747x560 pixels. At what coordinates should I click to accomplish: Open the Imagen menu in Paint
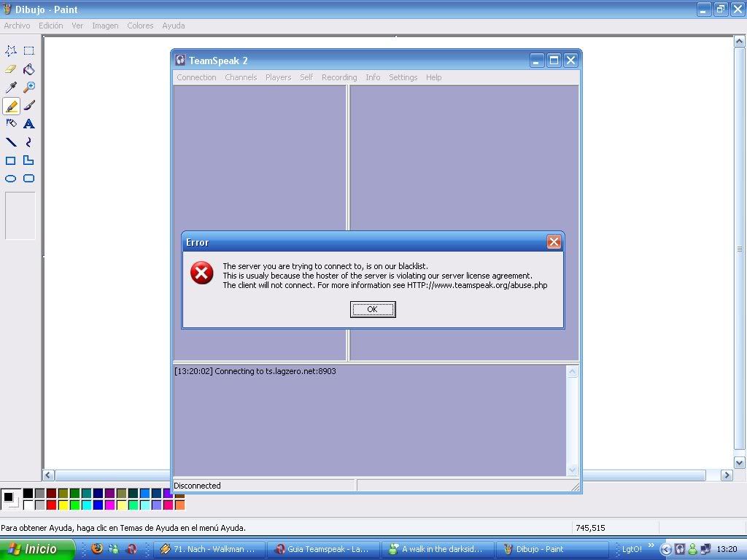click(x=105, y=26)
